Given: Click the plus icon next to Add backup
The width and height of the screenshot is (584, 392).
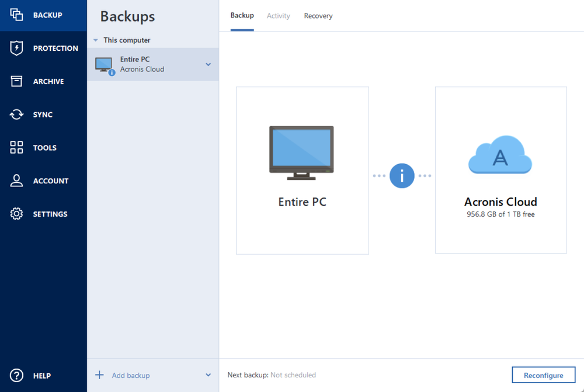Looking at the screenshot, I should (x=99, y=375).
